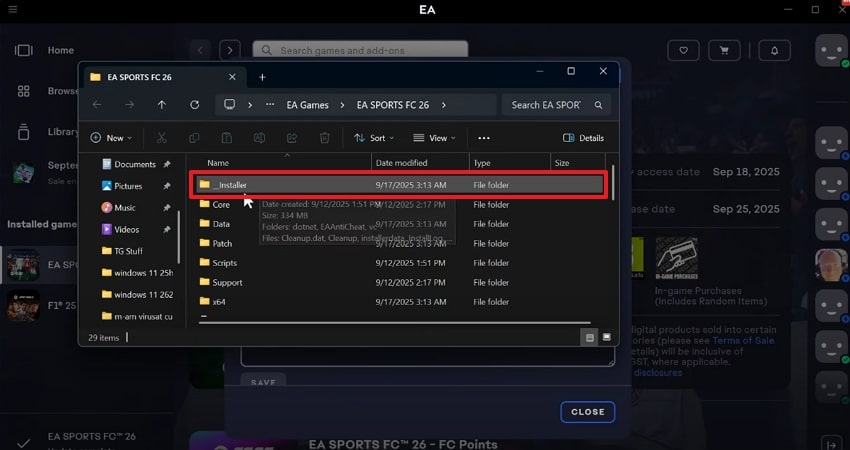
Task: Open Documents in navigation pane
Action: coord(134,164)
